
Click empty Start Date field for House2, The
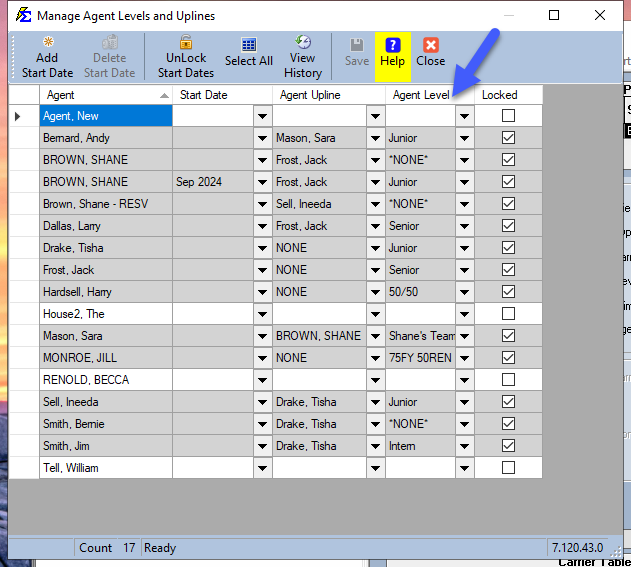tap(213, 314)
